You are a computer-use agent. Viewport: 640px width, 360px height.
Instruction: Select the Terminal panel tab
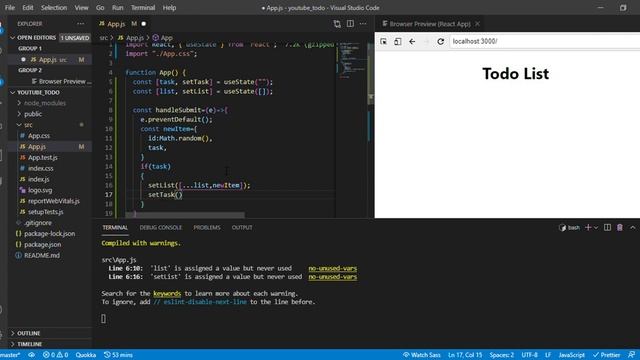point(115,227)
